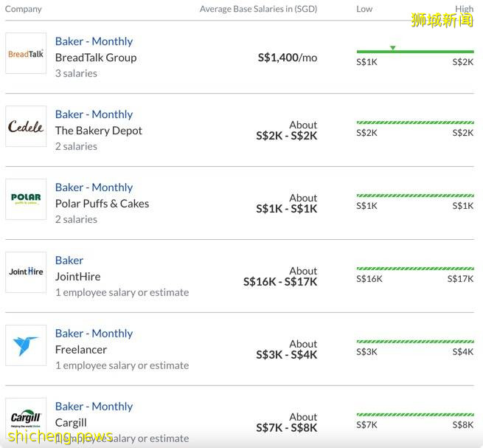Open the JointHire Baker salary link

[69, 261]
